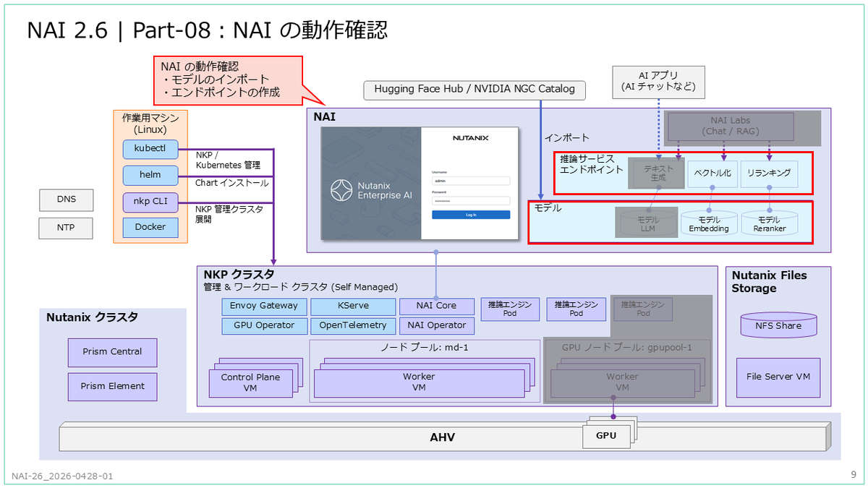Click the NAI-26_2026-0428-01 footer text

[63, 476]
